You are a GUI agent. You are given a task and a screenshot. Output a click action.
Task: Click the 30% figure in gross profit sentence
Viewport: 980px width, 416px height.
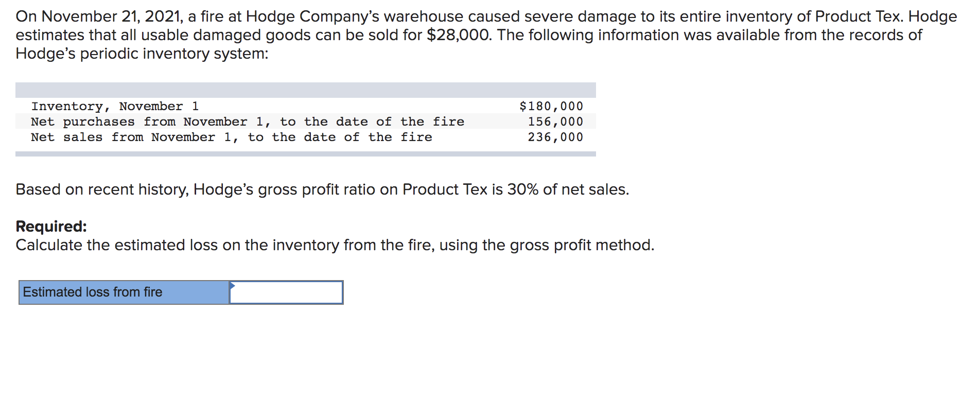pos(522,189)
